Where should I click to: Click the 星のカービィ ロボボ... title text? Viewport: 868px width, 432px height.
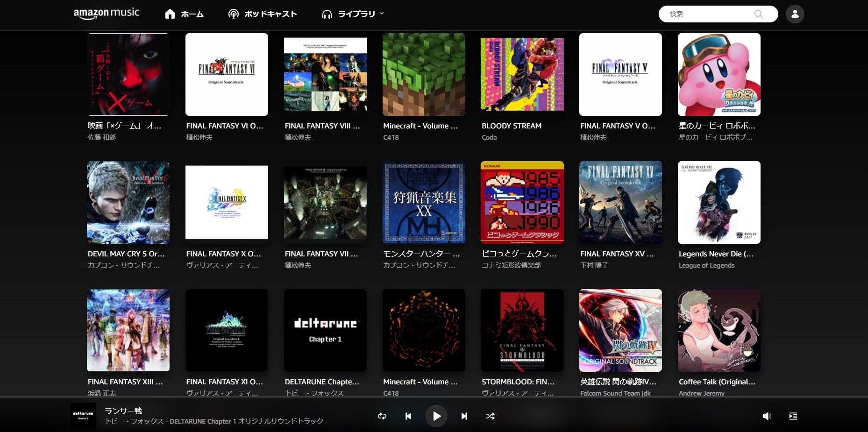tap(717, 126)
